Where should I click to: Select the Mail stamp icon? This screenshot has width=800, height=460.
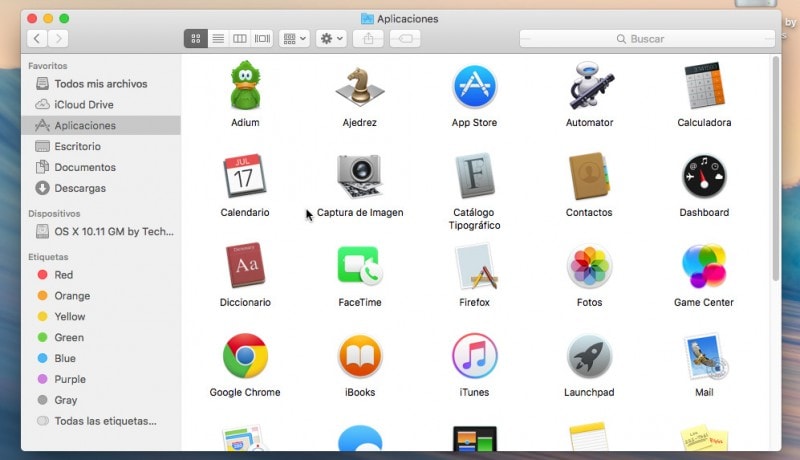pyautogui.click(x=706, y=355)
